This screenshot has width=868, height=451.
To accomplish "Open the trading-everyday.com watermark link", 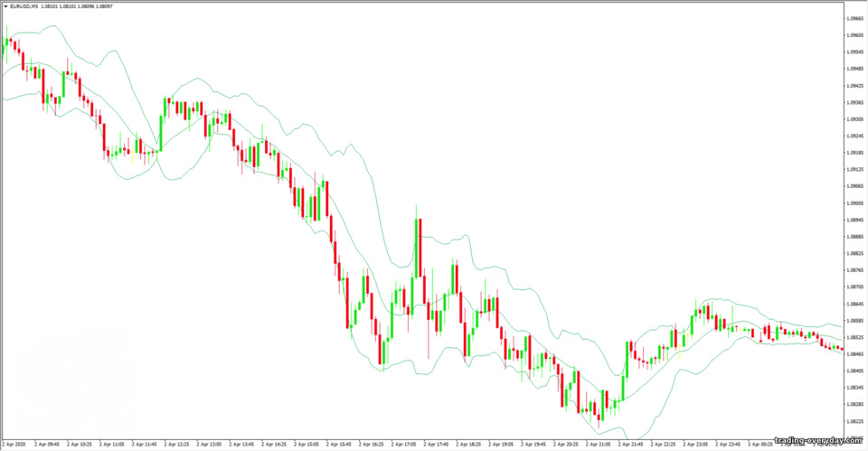I will point(818,441).
